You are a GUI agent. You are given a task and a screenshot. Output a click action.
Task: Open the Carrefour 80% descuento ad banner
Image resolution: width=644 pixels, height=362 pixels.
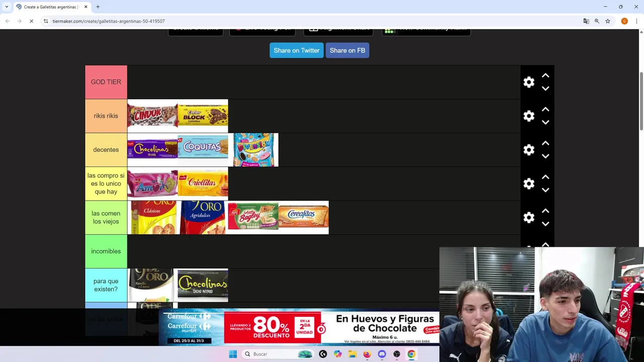299,328
